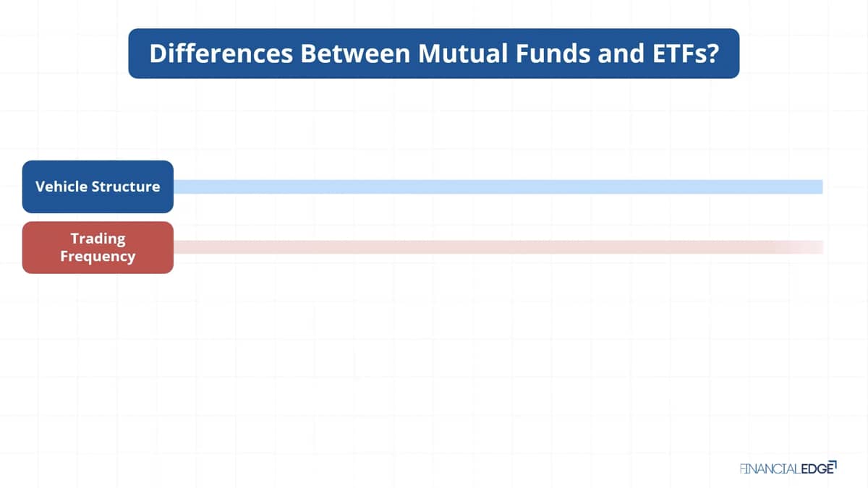The image size is (868, 488).
Task: Click the word "Frequency" in the red box
Action: (x=98, y=256)
